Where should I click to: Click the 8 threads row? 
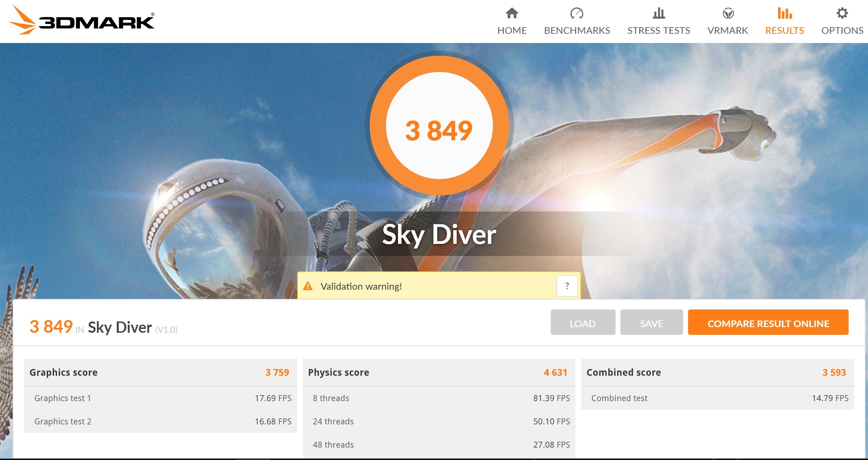pos(439,398)
